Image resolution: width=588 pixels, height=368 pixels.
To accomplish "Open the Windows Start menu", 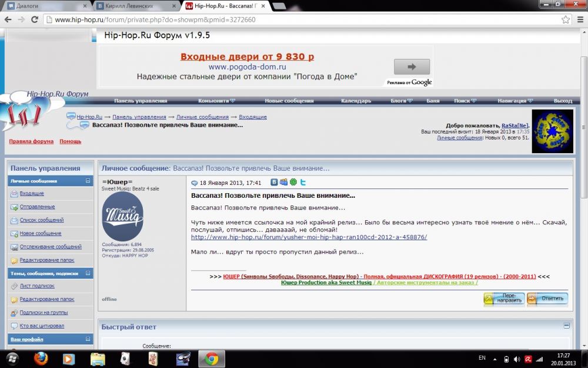I will click(12, 359).
